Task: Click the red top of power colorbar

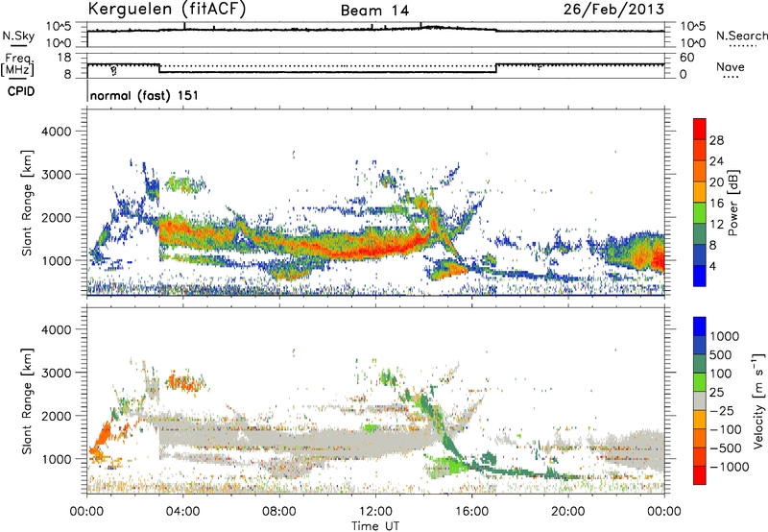Action: pos(700,129)
